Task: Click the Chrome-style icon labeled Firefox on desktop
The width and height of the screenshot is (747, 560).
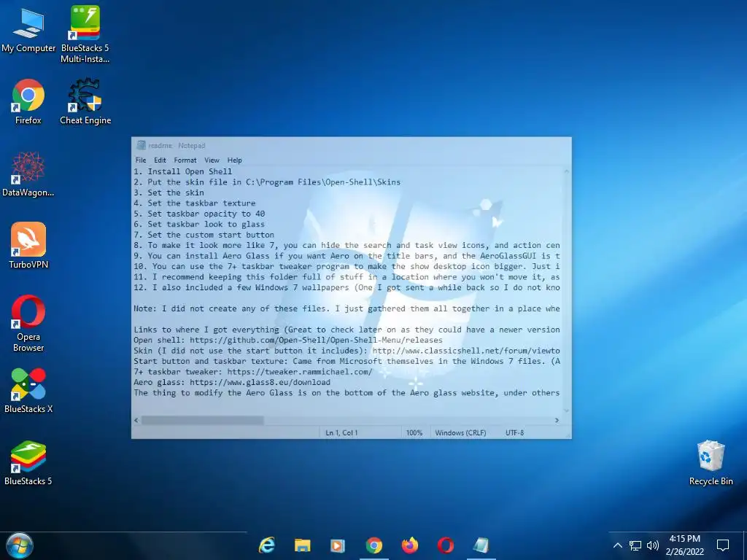Action: (x=28, y=101)
